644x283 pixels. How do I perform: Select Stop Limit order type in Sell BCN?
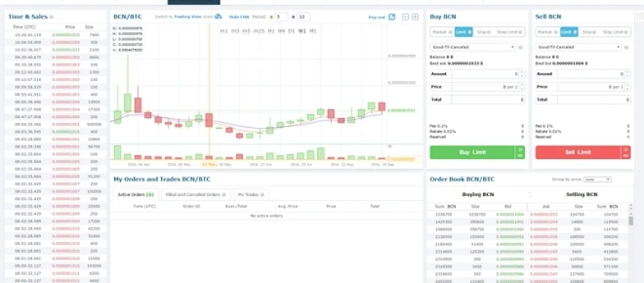point(613,32)
